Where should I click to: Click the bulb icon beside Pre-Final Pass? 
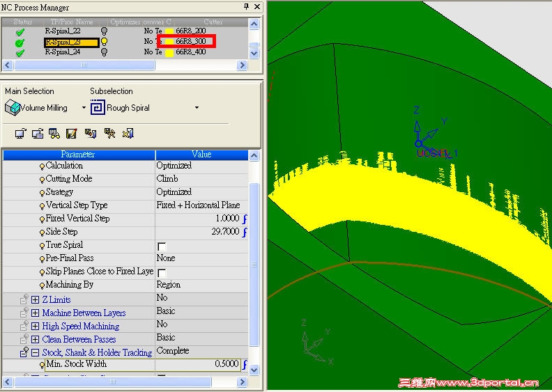click(42, 259)
